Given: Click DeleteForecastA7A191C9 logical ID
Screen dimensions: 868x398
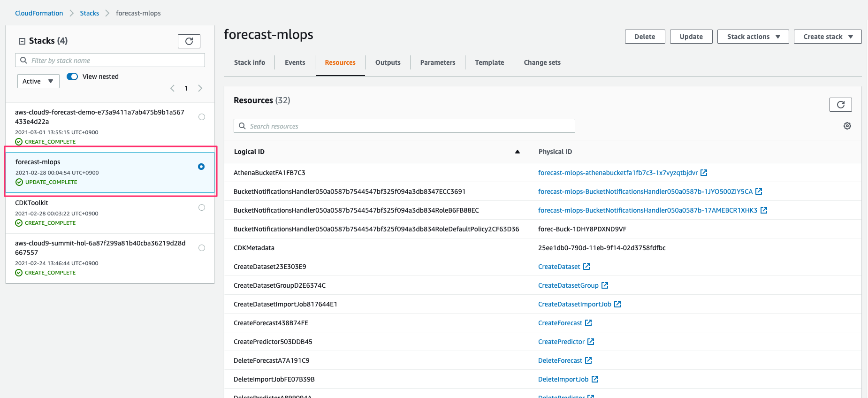Looking at the screenshot, I should coord(272,360).
